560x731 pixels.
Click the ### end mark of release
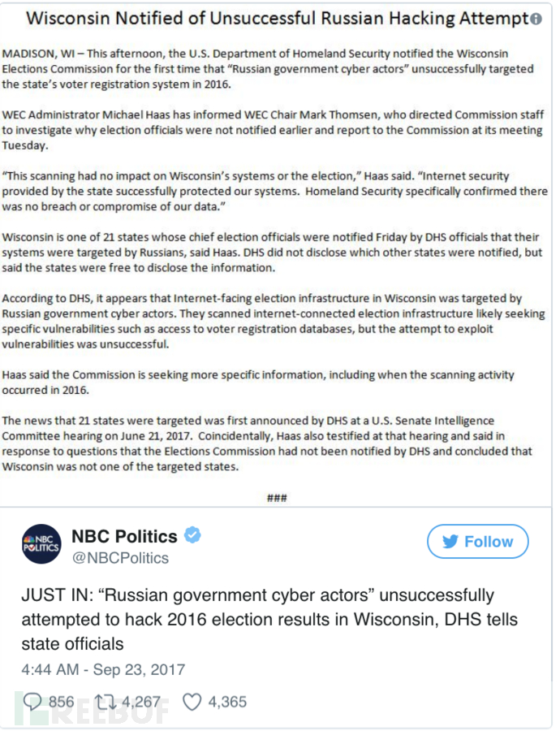tap(277, 498)
